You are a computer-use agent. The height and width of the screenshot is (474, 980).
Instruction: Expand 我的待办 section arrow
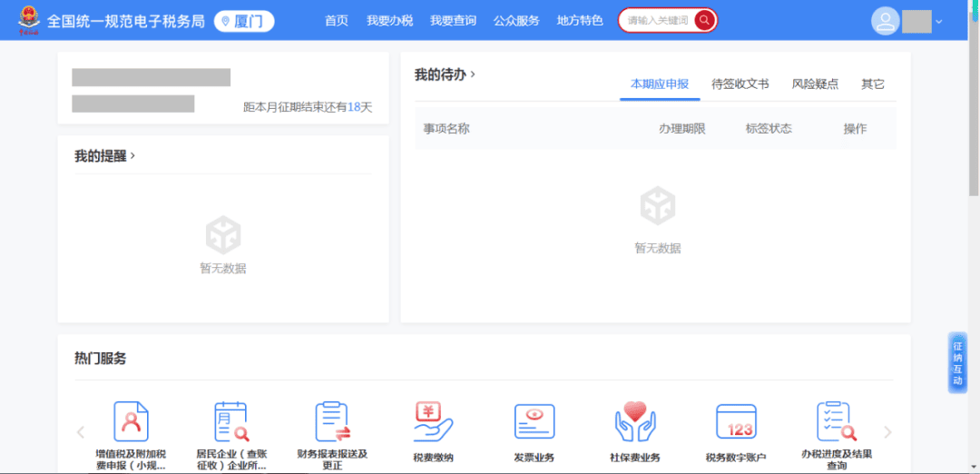473,74
